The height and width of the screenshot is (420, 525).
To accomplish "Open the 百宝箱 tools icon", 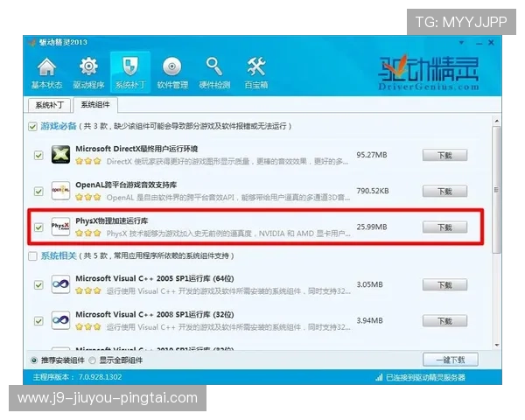I will tap(256, 73).
